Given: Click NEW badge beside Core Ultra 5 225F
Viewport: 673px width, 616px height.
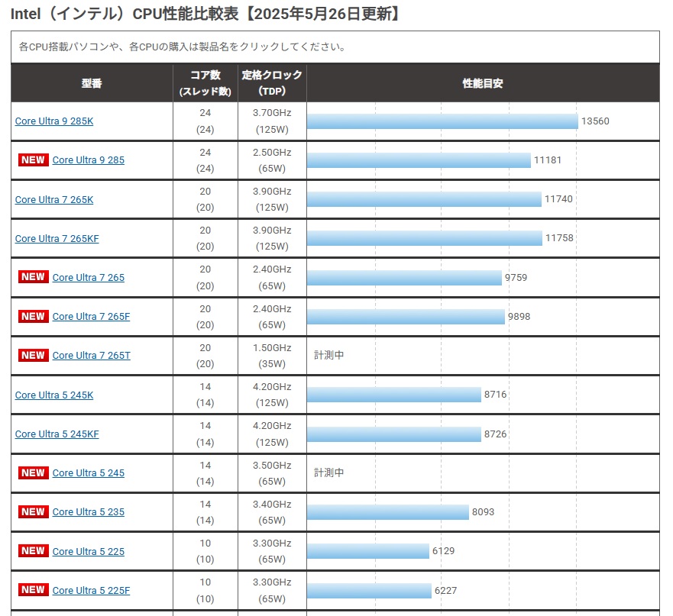Looking at the screenshot, I should click(34, 590).
